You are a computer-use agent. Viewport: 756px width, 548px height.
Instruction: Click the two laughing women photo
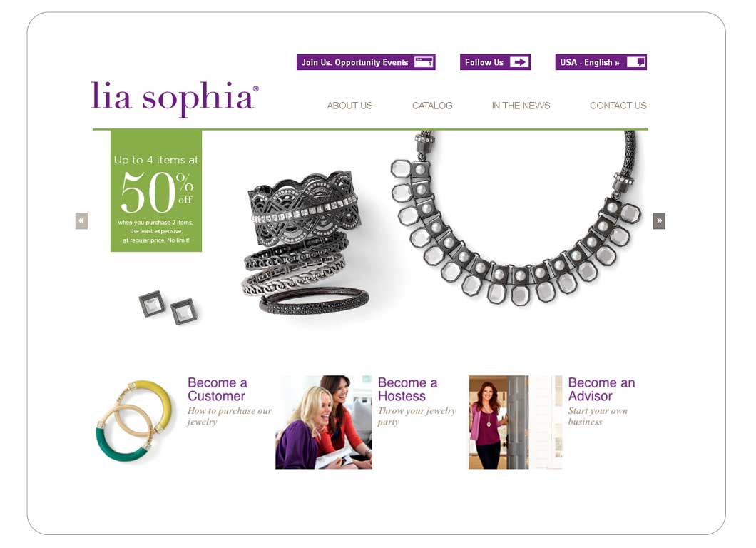pyautogui.click(x=324, y=422)
